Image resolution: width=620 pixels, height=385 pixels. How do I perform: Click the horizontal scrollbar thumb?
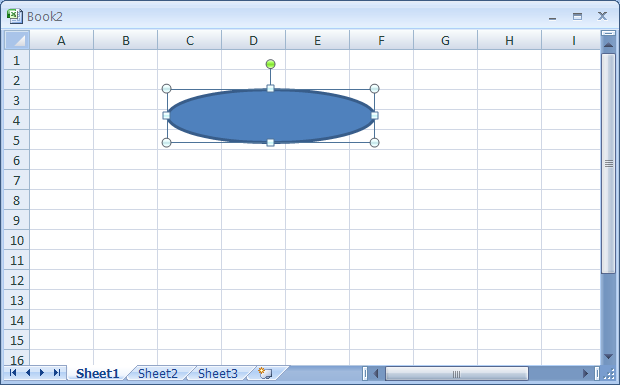click(x=457, y=373)
